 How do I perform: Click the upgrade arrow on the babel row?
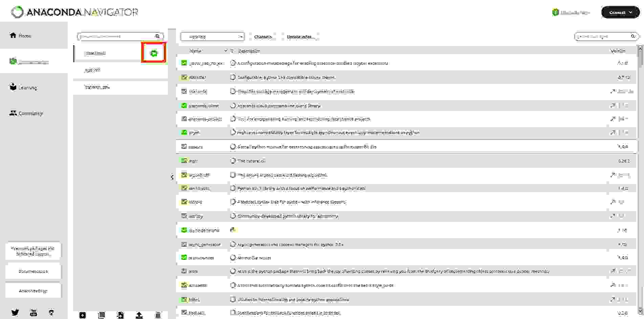pos(613,299)
